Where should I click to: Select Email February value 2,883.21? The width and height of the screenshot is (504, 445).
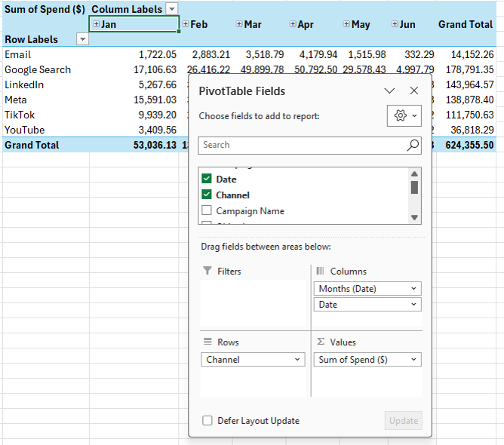(x=211, y=54)
